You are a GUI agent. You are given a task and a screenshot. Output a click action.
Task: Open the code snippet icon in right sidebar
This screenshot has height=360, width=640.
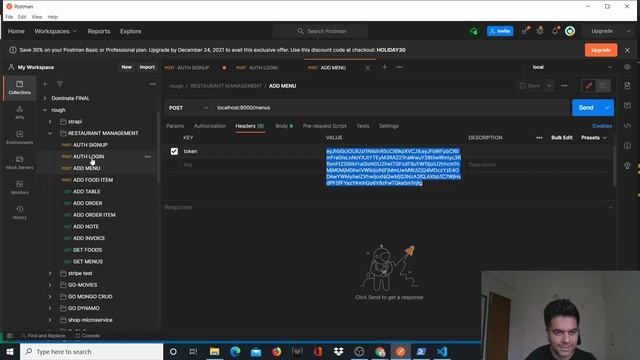click(x=627, y=126)
